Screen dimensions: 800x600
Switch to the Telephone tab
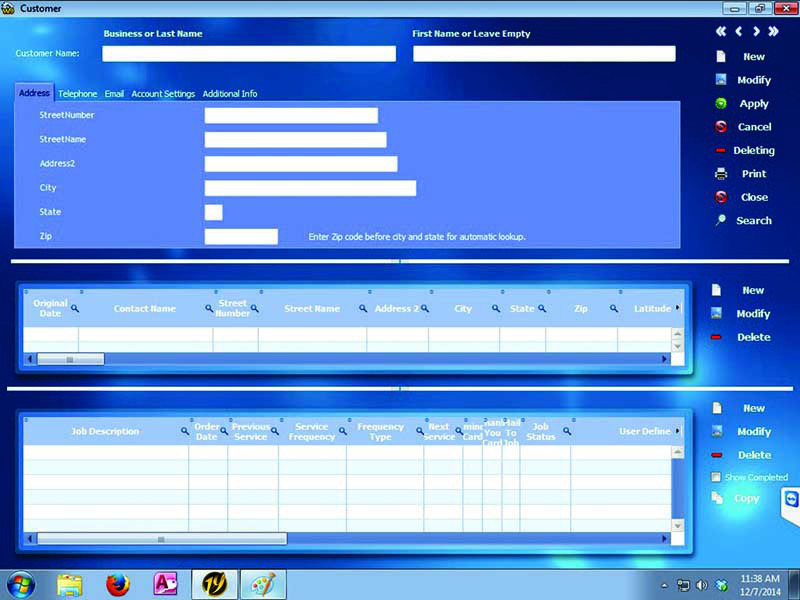tap(78, 93)
